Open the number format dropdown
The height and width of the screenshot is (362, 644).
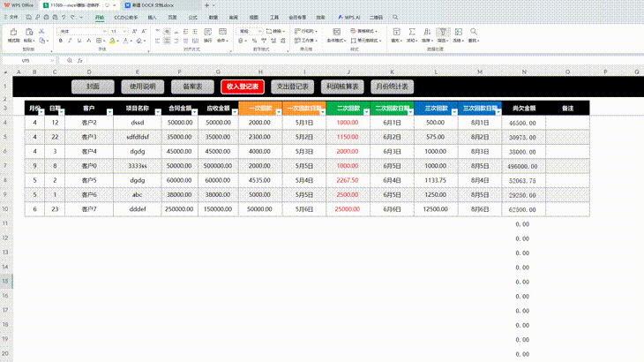pyautogui.click(x=260, y=31)
